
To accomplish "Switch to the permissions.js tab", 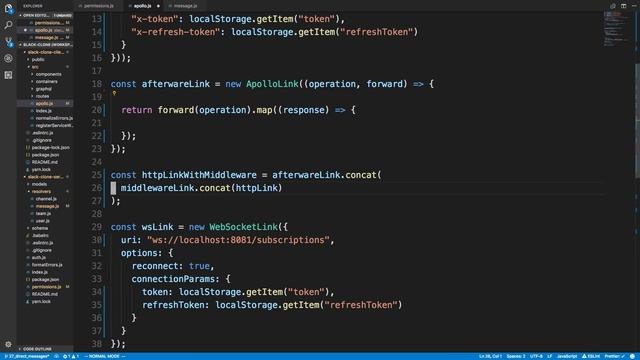I will (x=98, y=6).
